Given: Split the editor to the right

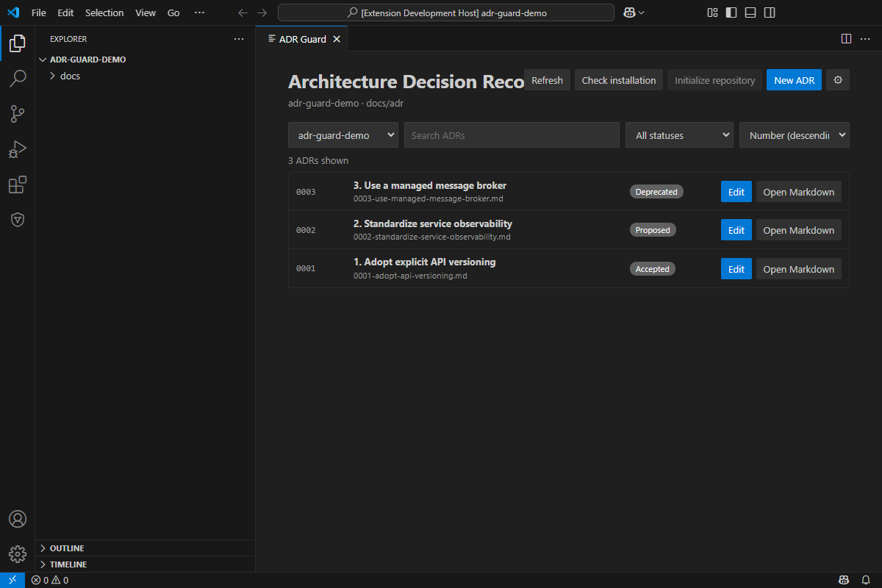Looking at the screenshot, I should click(x=846, y=39).
